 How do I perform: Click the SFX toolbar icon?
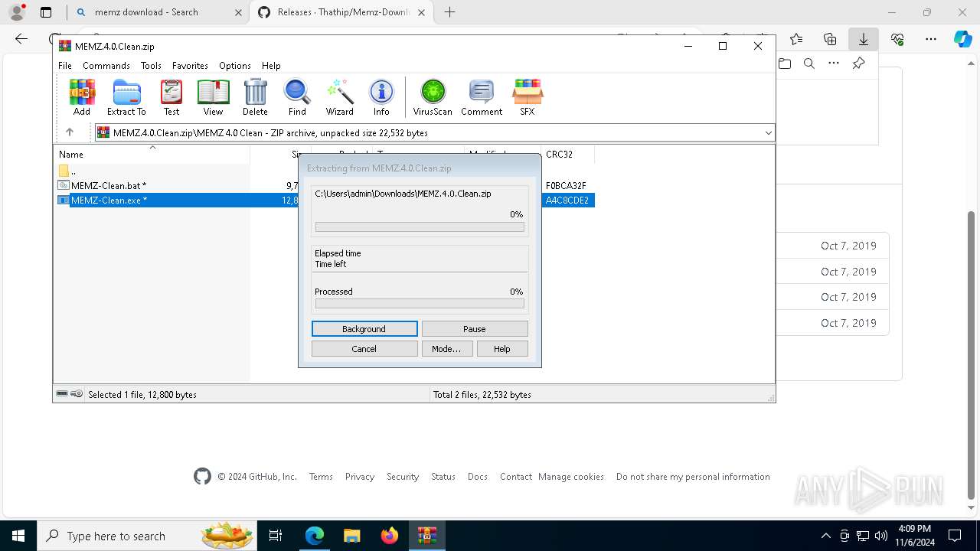(528, 97)
